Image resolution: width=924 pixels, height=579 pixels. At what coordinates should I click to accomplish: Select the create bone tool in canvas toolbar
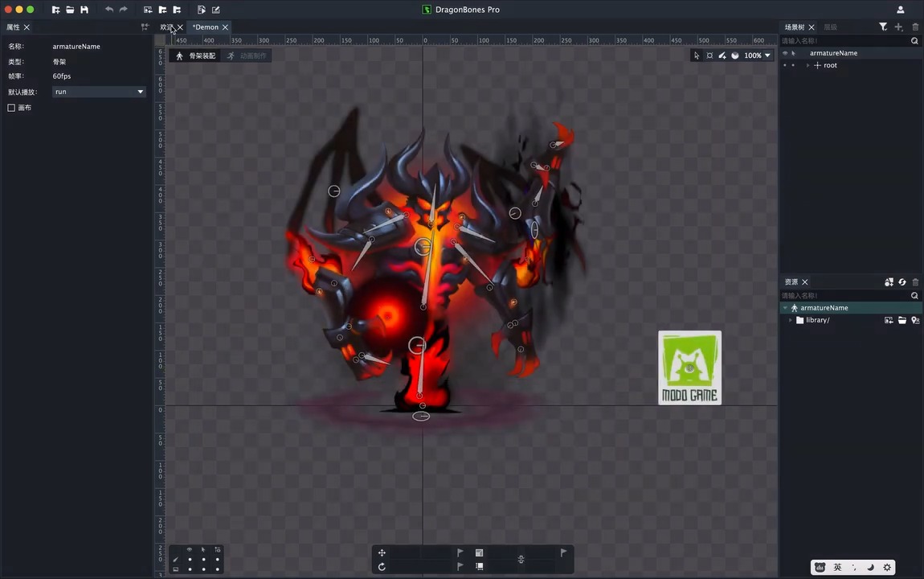pyautogui.click(x=722, y=55)
